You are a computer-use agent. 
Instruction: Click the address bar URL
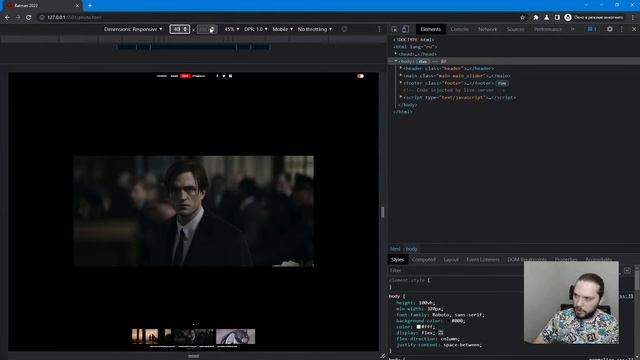74,18
